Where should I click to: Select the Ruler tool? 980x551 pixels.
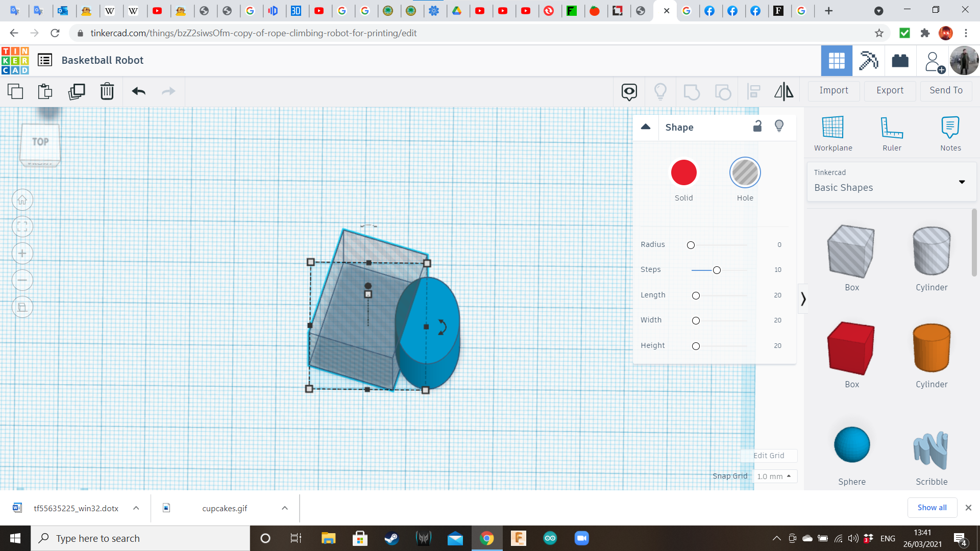(x=891, y=133)
